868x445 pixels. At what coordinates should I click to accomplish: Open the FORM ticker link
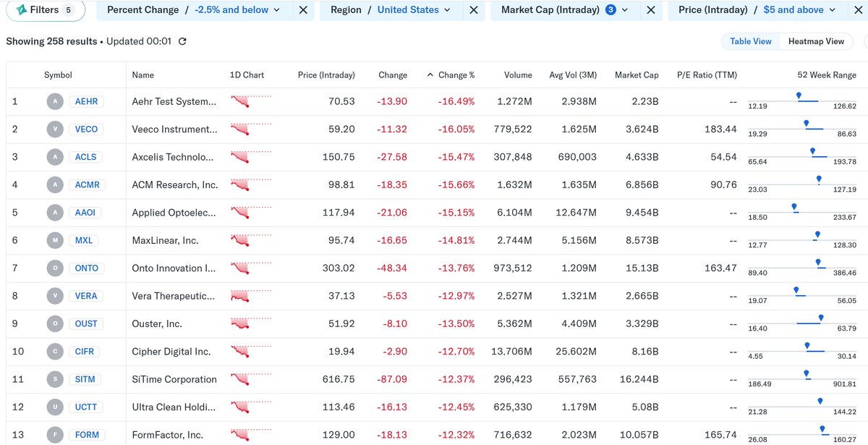tap(86, 435)
